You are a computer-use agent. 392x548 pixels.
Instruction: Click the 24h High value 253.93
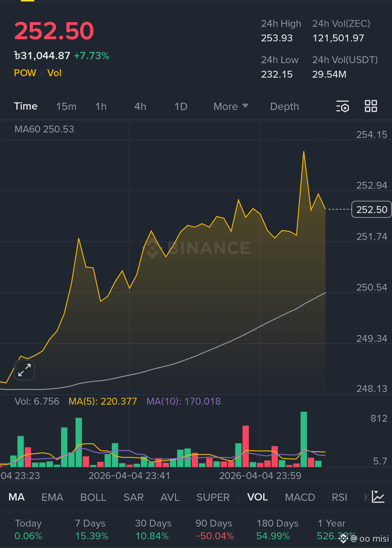[277, 38]
